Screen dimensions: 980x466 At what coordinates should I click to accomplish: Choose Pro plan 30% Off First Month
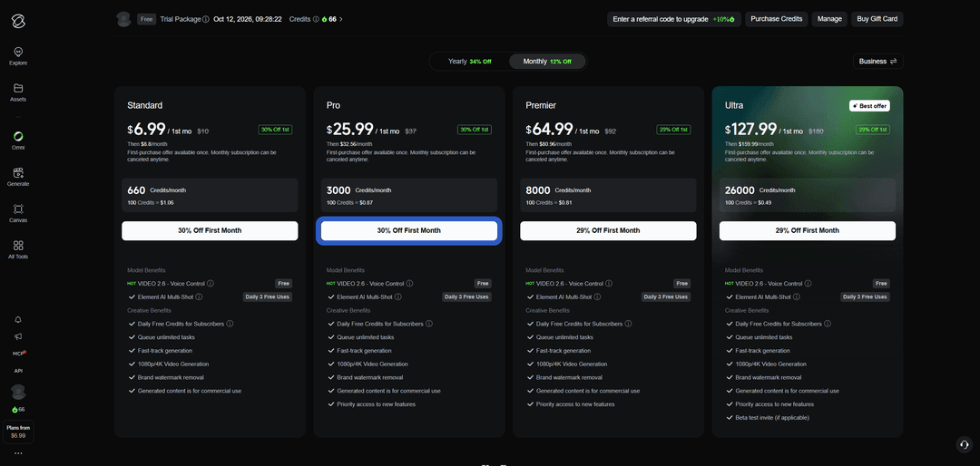[x=408, y=230]
